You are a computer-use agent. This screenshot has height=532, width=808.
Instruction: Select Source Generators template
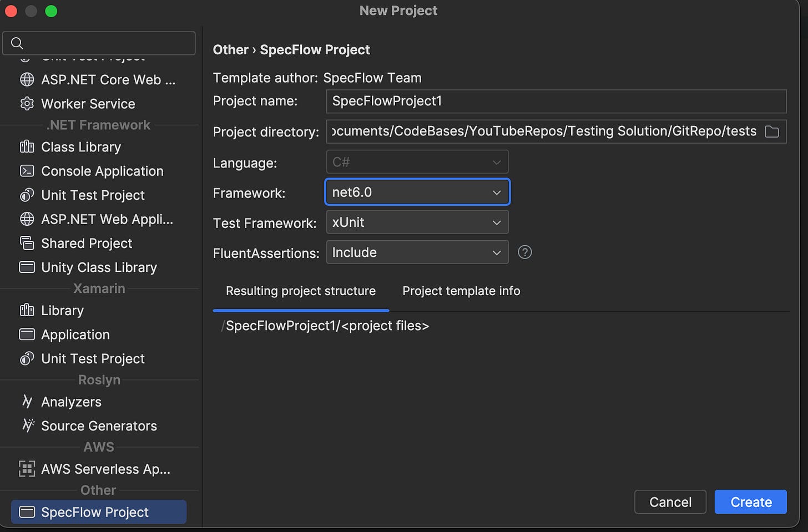point(99,425)
